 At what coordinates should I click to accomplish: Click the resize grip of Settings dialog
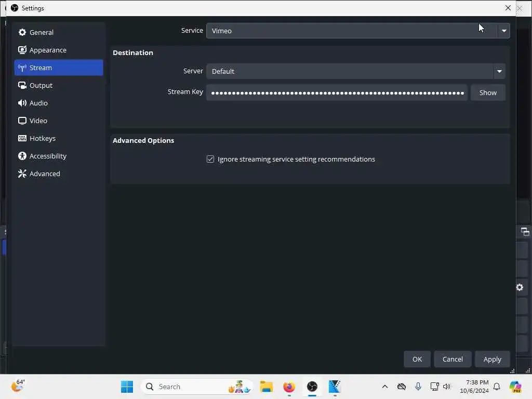pos(512,371)
